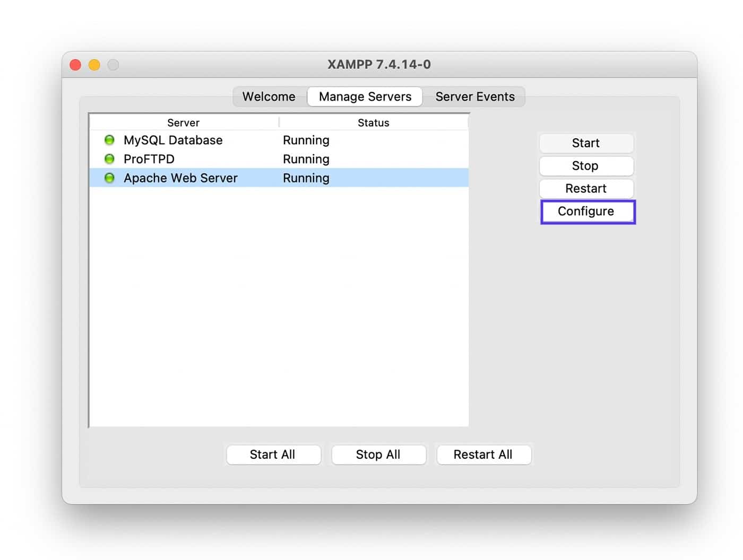The width and height of the screenshot is (743, 560).
Task: Switch to the Welcome tab
Action: click(269, 97)
